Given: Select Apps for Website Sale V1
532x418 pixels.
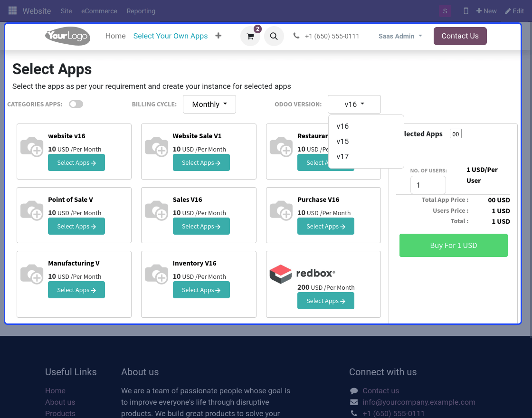Looking at the screenshot, I should 201,162.
